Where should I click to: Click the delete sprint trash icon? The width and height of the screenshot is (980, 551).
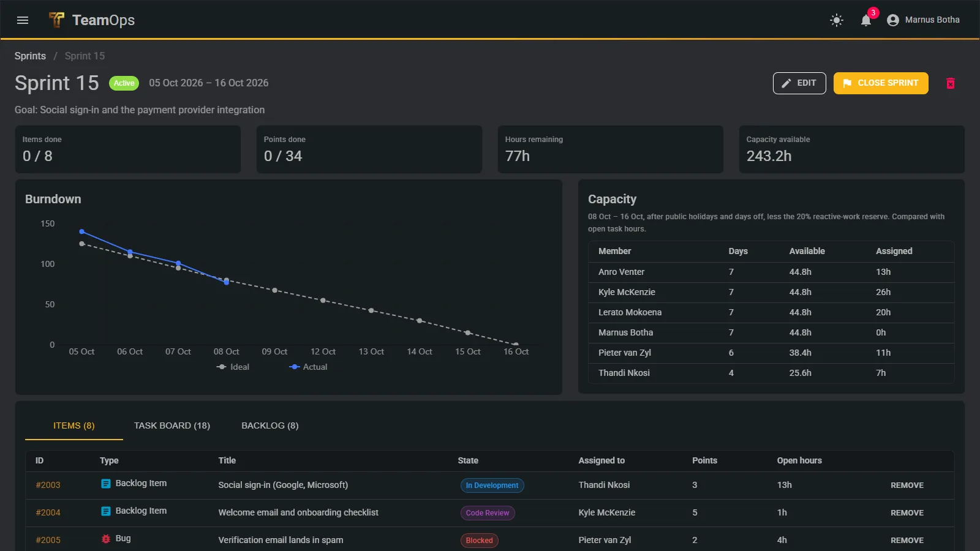coord(951,83)
